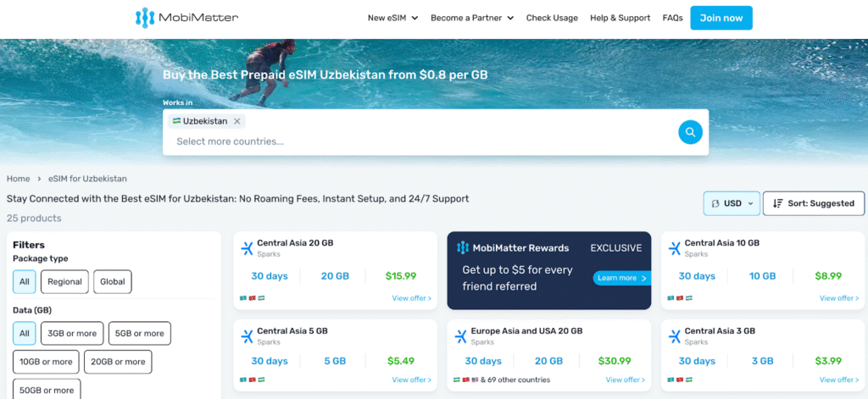The width and height of the screenshot is (868, 399).
Task: Click the 25 products count text
Action: (x=34, y=218)
